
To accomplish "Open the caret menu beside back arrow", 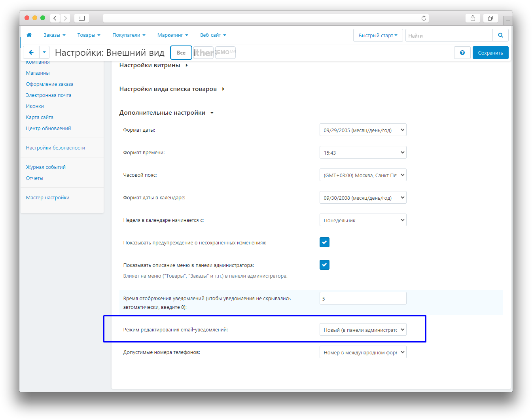I will click(44, 53).
